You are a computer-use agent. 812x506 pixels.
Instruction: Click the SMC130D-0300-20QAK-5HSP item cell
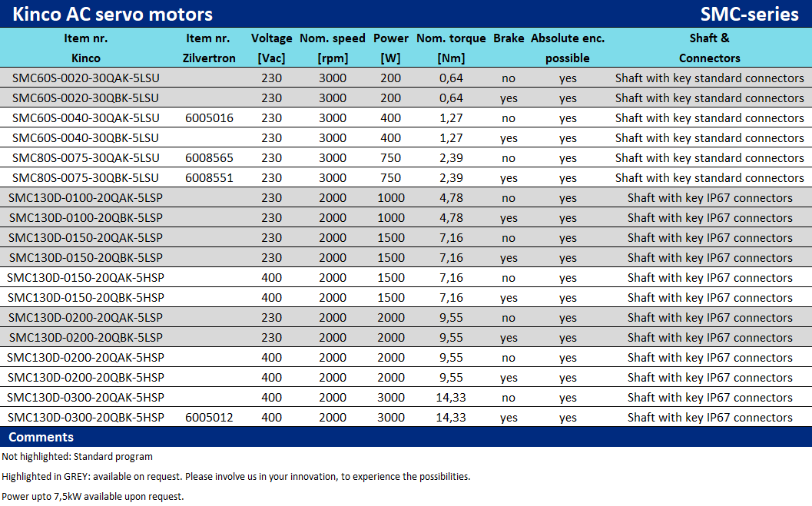point(86,398)
